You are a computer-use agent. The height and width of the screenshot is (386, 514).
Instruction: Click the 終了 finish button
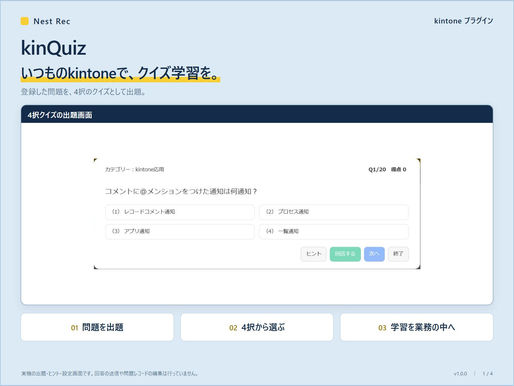pyautogui.click(x=398, y=254)
